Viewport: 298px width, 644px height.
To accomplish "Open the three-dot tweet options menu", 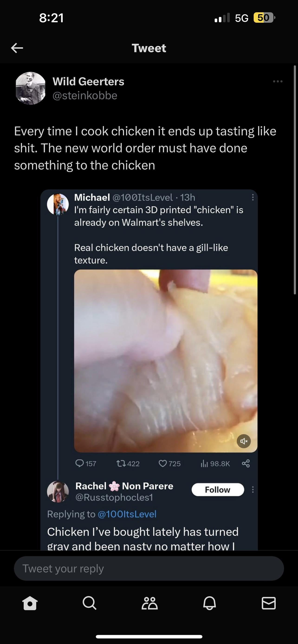I will tap(278, 82).
